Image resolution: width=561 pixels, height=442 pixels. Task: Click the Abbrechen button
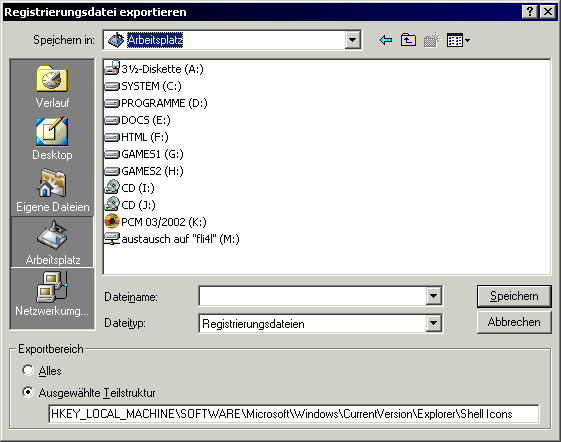pyautogui.click(x=514, y=322)
